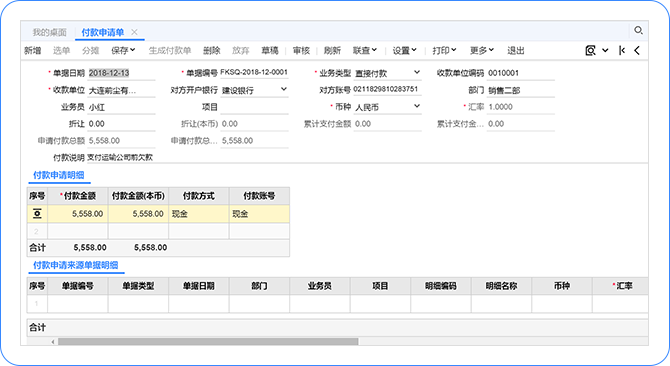Click the empty 项目 field
The width and height of the screenshot is (670, 366).
tap(254, 107)
